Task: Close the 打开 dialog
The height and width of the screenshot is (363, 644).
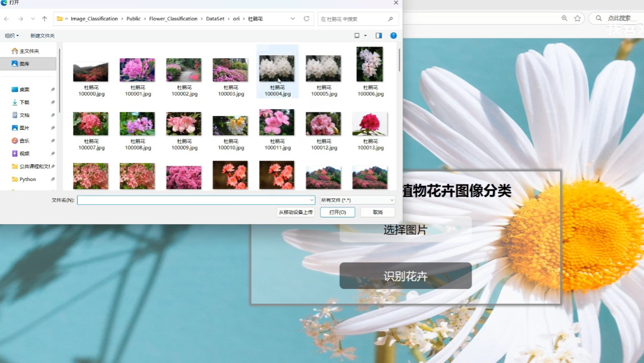Action: point(396,3)
